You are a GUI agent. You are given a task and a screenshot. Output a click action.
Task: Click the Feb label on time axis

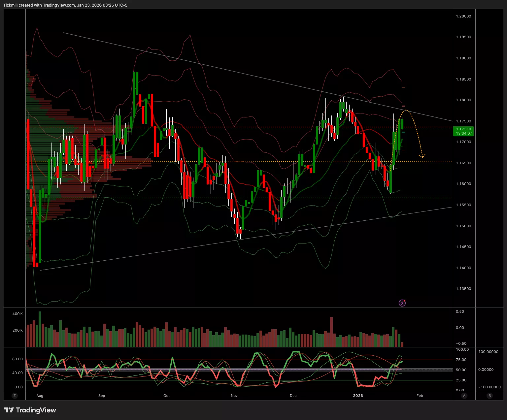click(420, 396)
